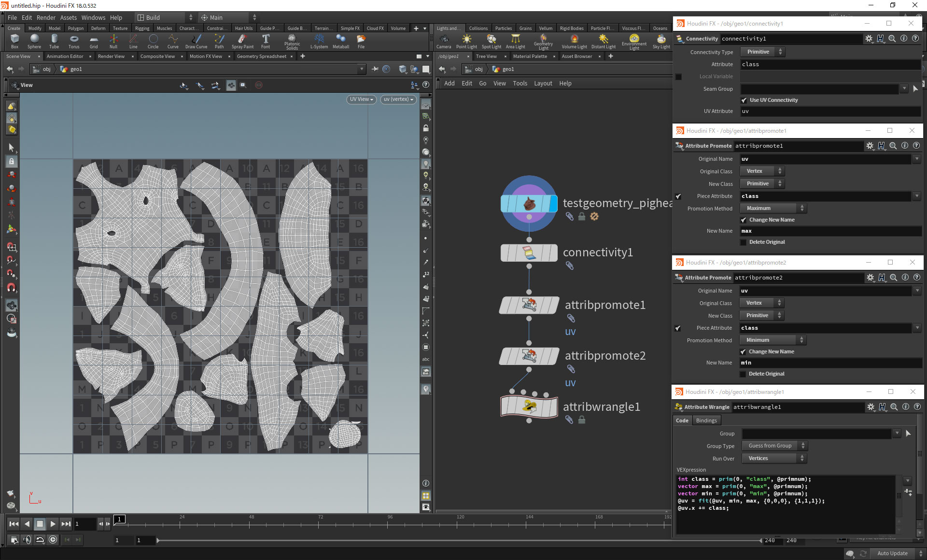Open Connectivity Type dropdown
The width and height of the screenshot is (927, 560).
coord(762,52)
